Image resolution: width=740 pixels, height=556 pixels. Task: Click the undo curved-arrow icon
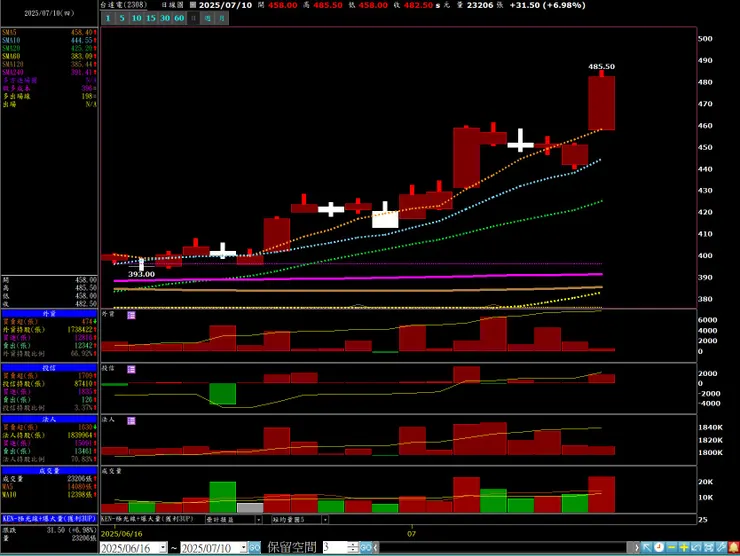[x=696, y=548]
